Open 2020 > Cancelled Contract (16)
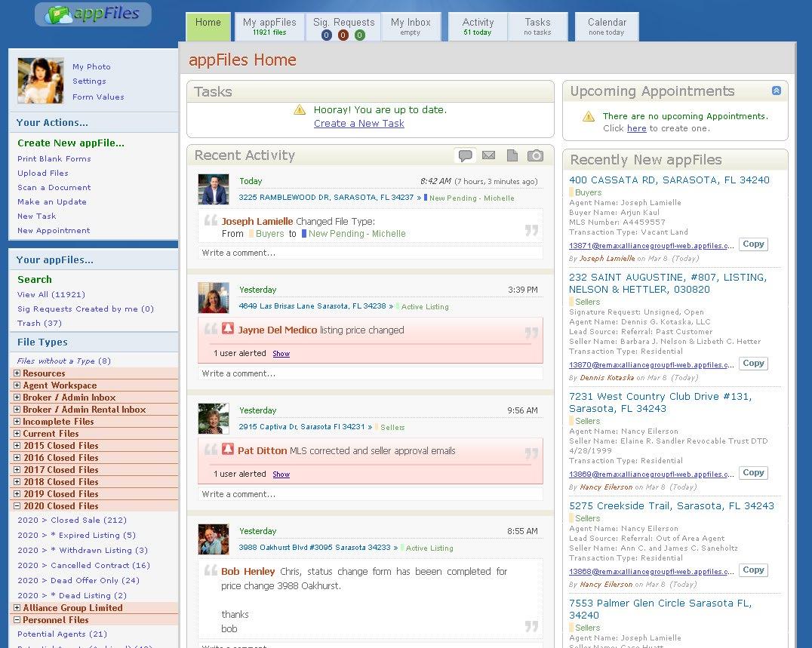Image resolution: width=812 pixels, height=648 pixels. click(x=84, y=565)
